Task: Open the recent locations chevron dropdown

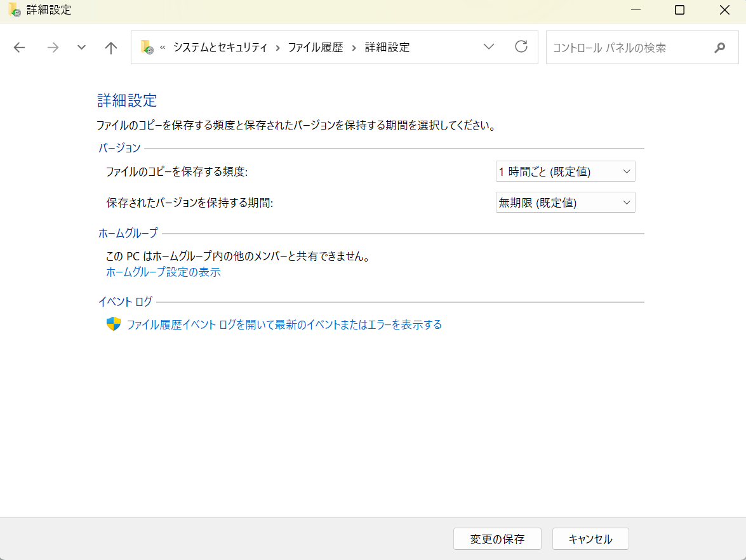Action: point(81,48)
